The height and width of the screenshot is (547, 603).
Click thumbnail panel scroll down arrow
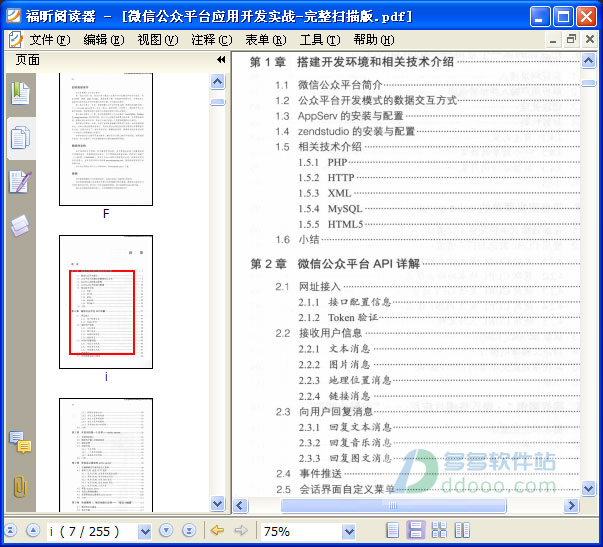pos(218,503)
